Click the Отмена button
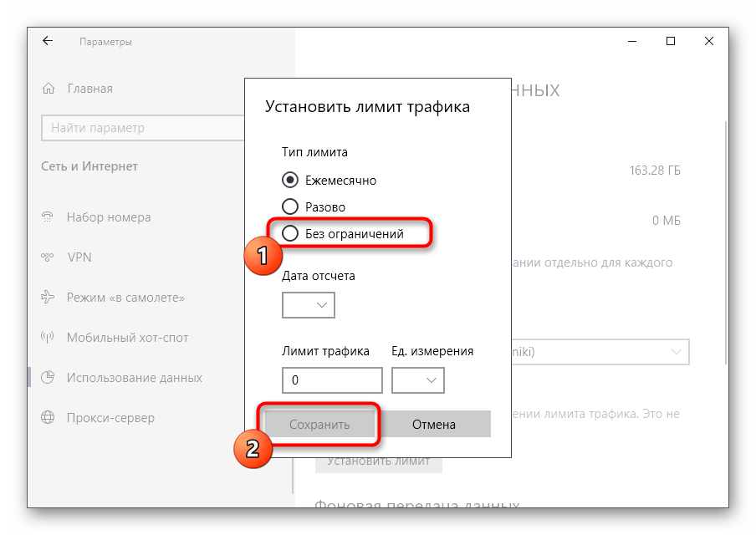This screenshot has height=535, width=756. pos(433,425)
